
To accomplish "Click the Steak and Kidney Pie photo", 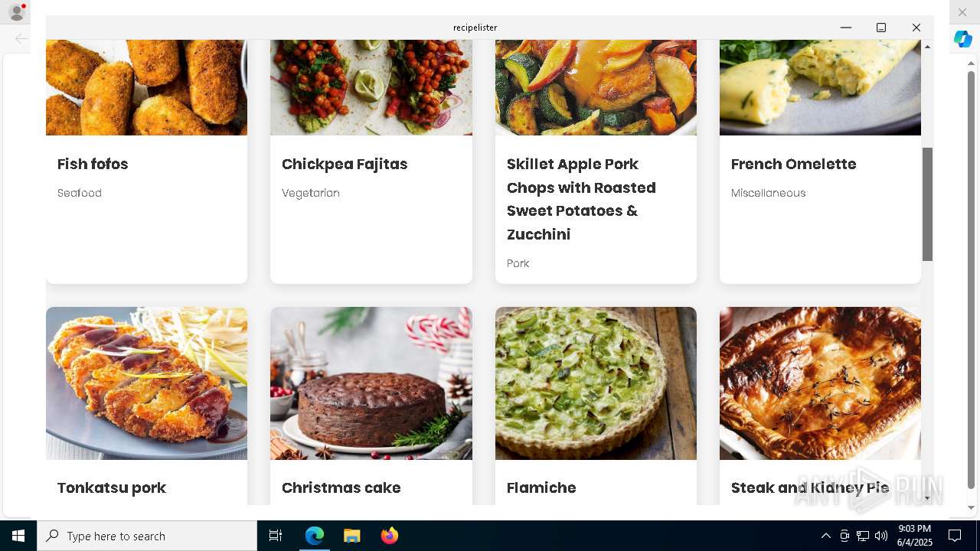I will coord(820,383).
